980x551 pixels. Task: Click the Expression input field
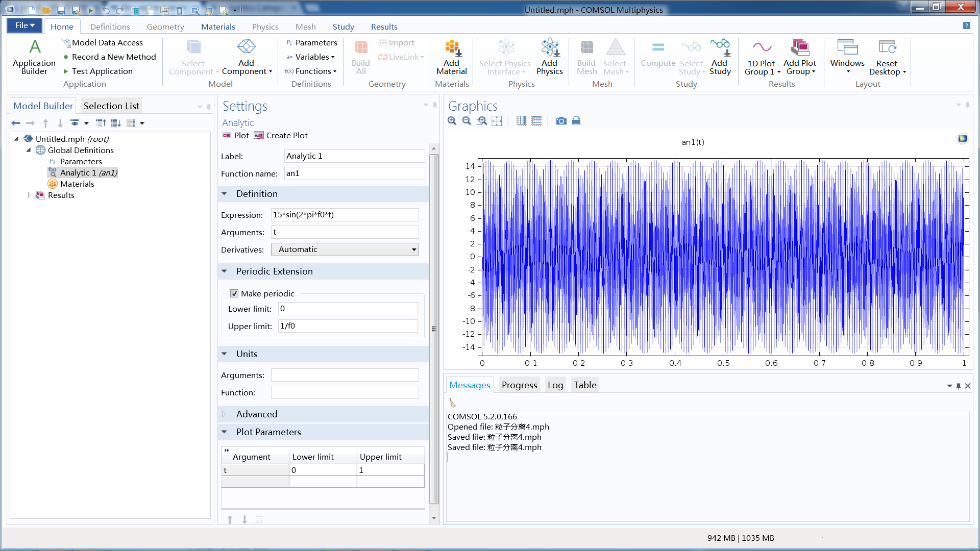[x=345, y=215]
